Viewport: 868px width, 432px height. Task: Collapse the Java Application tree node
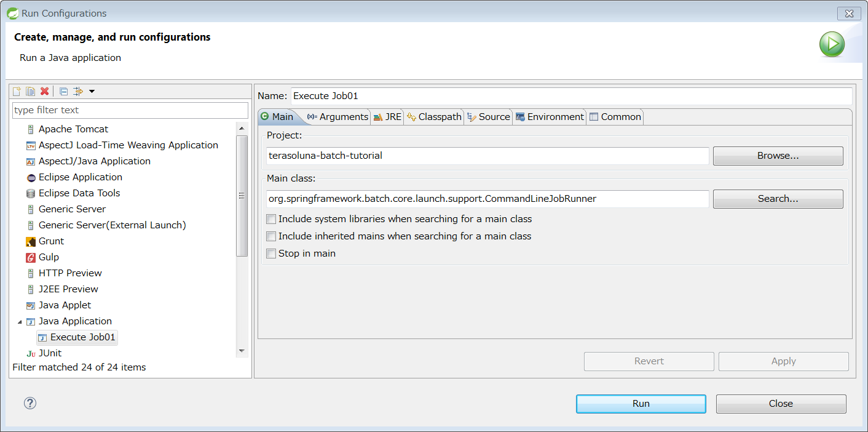click(x=20, y=322)
